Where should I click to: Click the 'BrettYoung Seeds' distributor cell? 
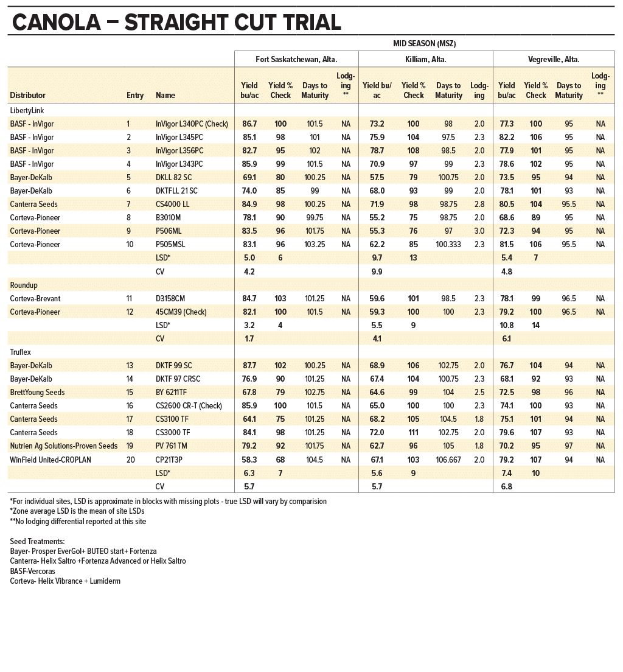(x=37, y=392)
